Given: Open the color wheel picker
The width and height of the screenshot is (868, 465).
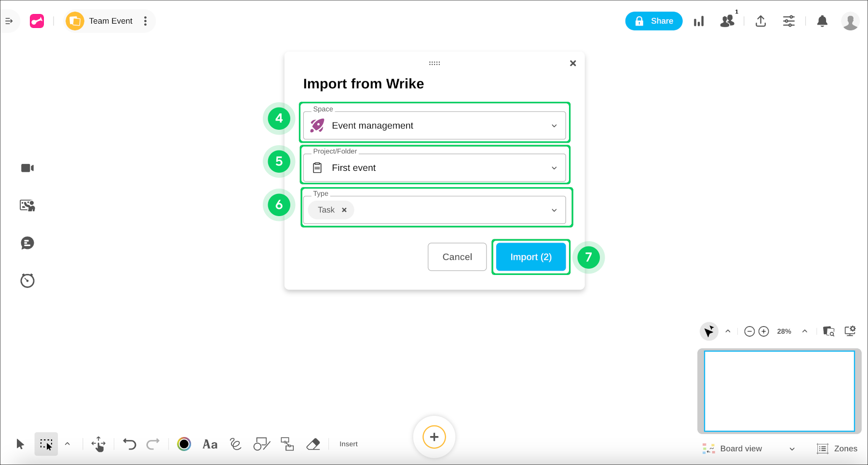Looking at the screenshot, I should 184,444.
